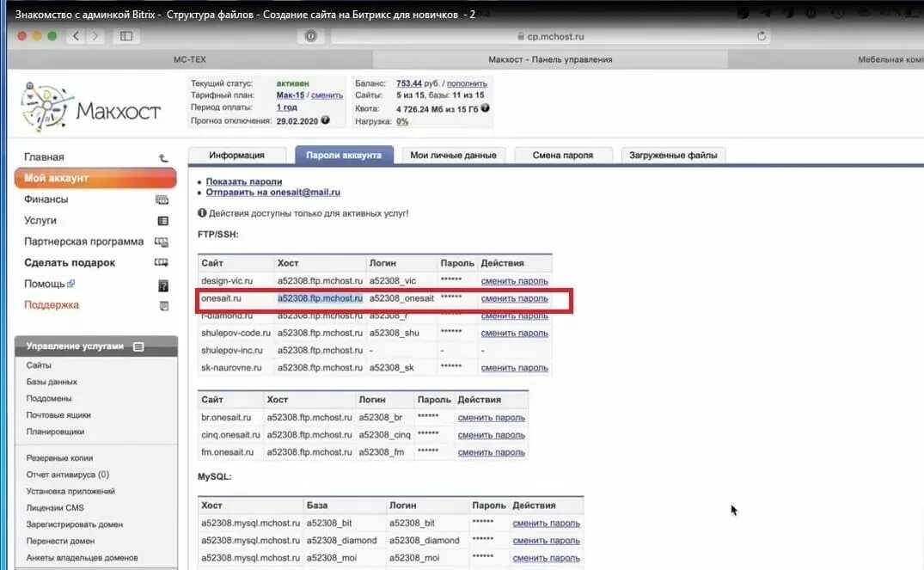Click сменить пароль for sk-naurovne.ru
Viewport: 924px width, 570px height.
pyautogui.click(x=515, y=368)
